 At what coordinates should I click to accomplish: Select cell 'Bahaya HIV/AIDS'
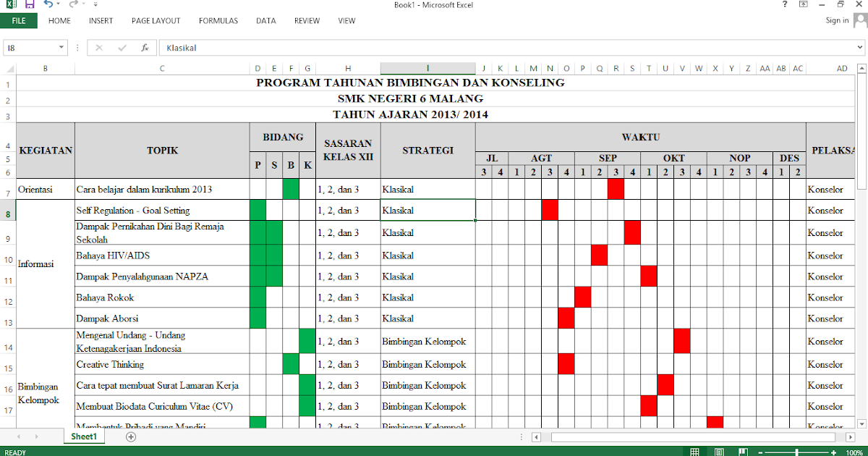pos(162,256)
